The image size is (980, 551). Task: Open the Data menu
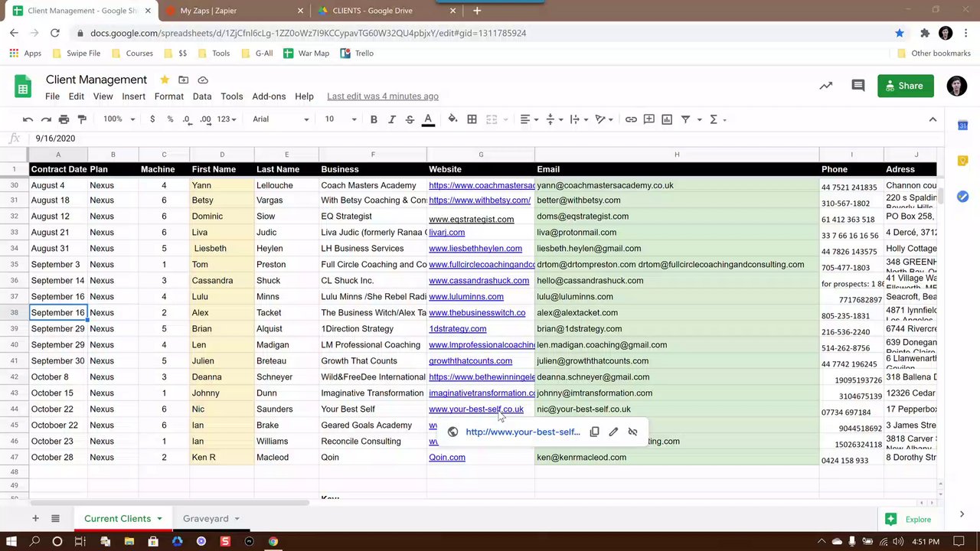coord(202,96)
